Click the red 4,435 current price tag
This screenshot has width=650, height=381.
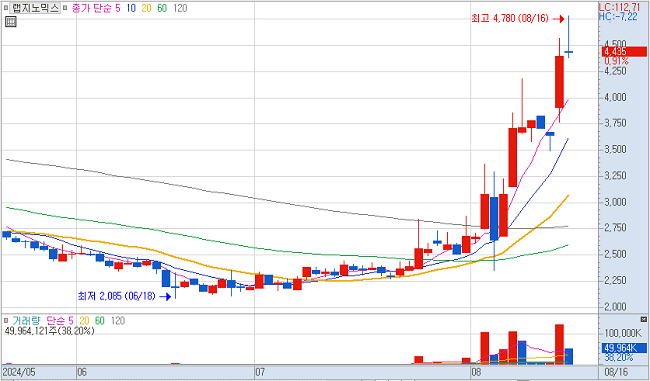624,51
